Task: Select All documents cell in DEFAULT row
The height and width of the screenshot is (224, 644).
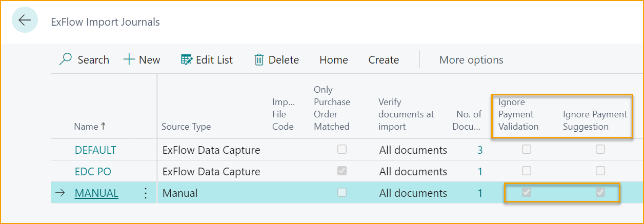Action: point(413,150)
